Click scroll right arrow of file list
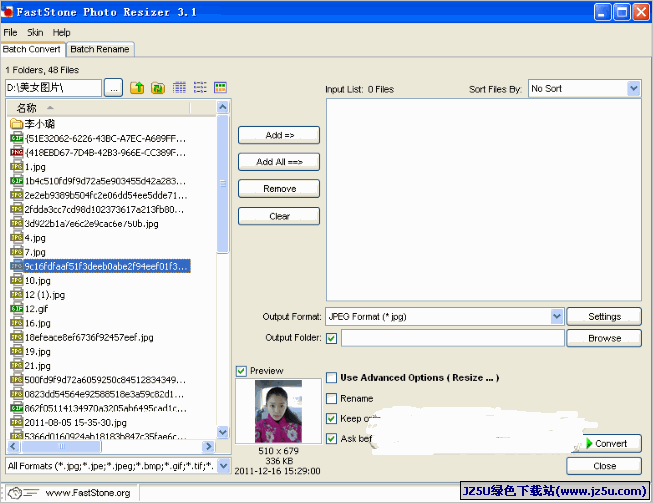The width and height of the screenshot is (653, 503). [x=208, y=446]
